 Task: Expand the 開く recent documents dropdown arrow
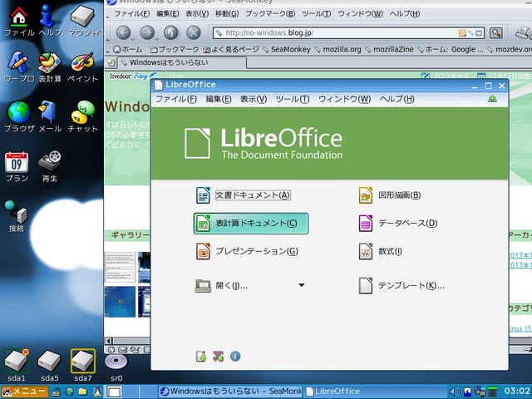[x=301, y=285]
